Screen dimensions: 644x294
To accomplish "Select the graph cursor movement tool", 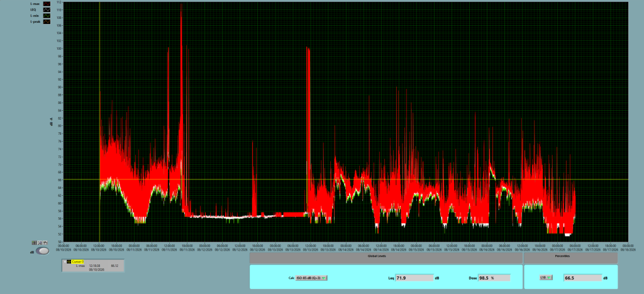I will (x=35, y=242).
